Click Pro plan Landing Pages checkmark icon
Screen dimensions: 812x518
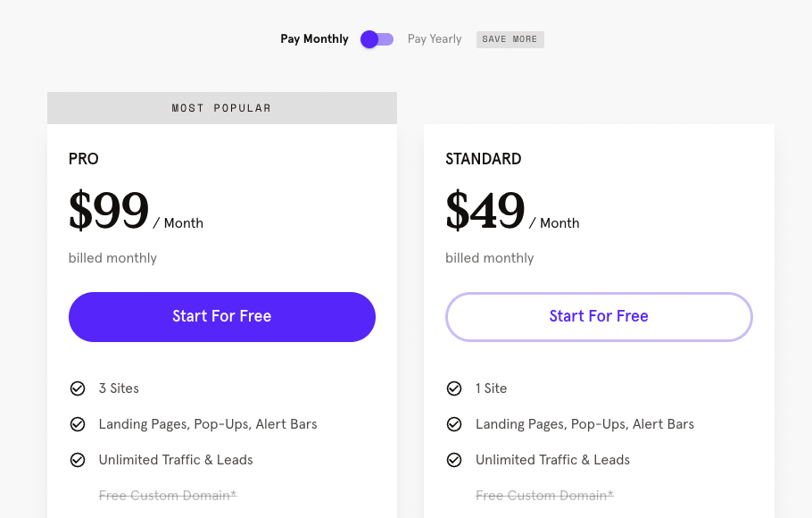(x=78, y=424)
